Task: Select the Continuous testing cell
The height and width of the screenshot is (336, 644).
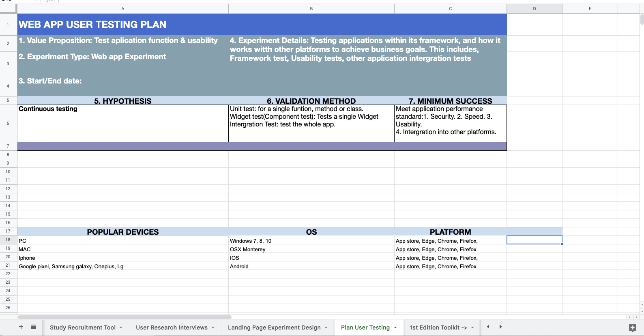Action: [x=123, y=123]
